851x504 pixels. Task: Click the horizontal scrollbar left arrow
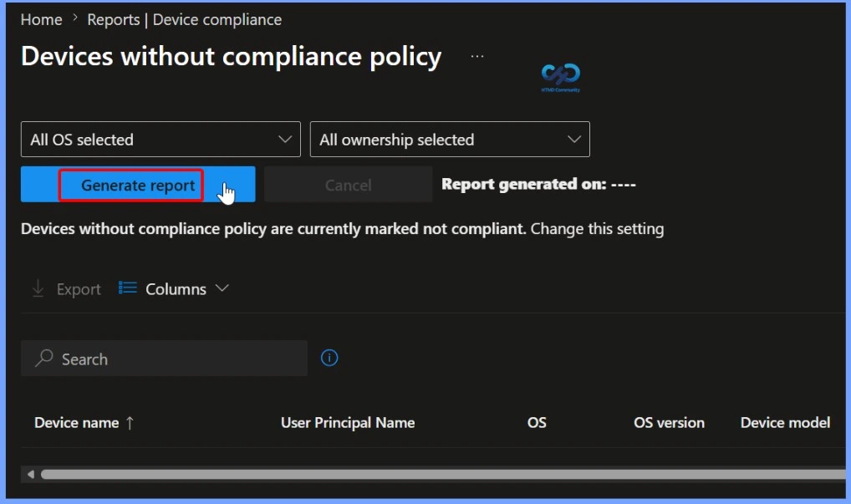click(x=30, y=475)
